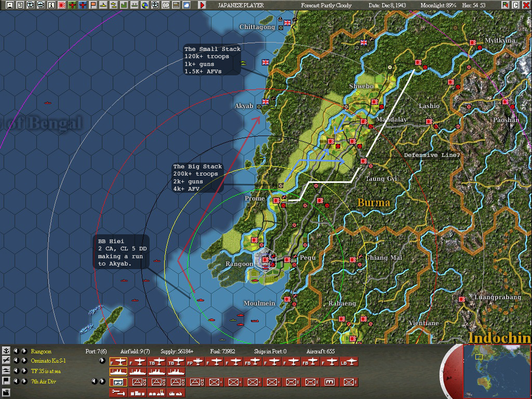Open the OP operations report icon
The width and height of the screenshot is (532, 399).
(166, 5)
